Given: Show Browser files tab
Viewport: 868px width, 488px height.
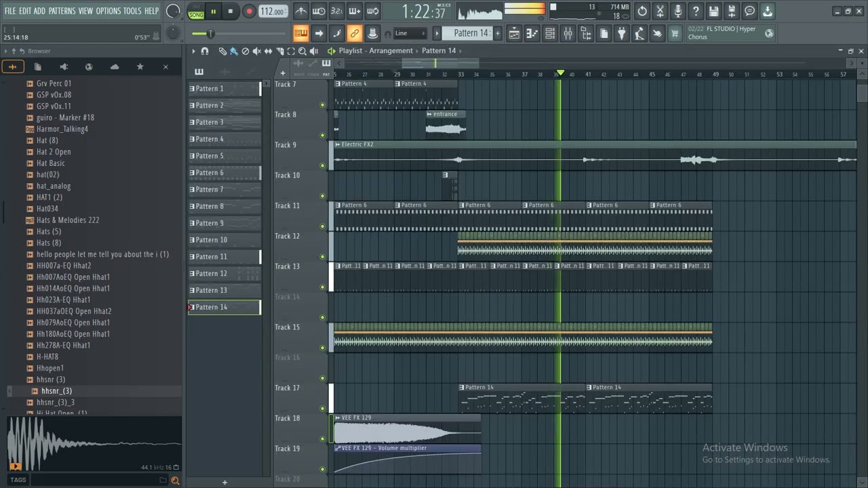Looking at the screenshot, I should (x=38, y=66).
